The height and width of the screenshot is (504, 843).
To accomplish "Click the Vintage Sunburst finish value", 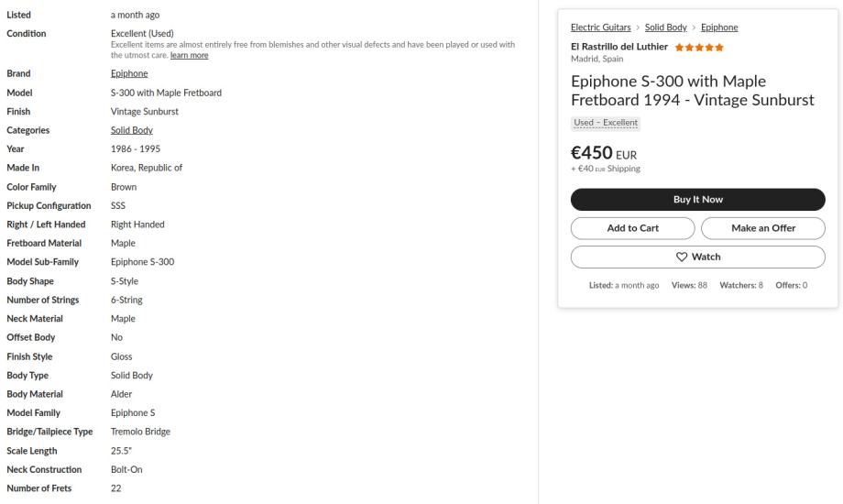I will pos(145,111).
